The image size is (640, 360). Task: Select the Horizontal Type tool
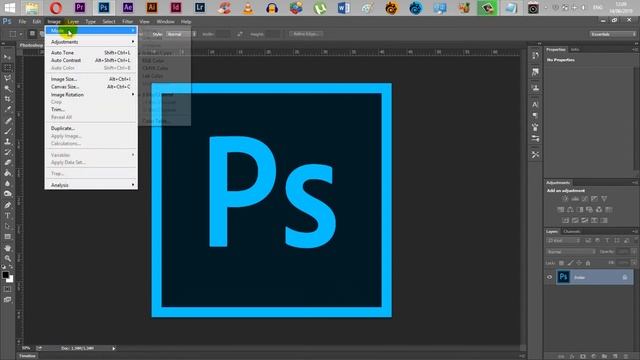7,216
